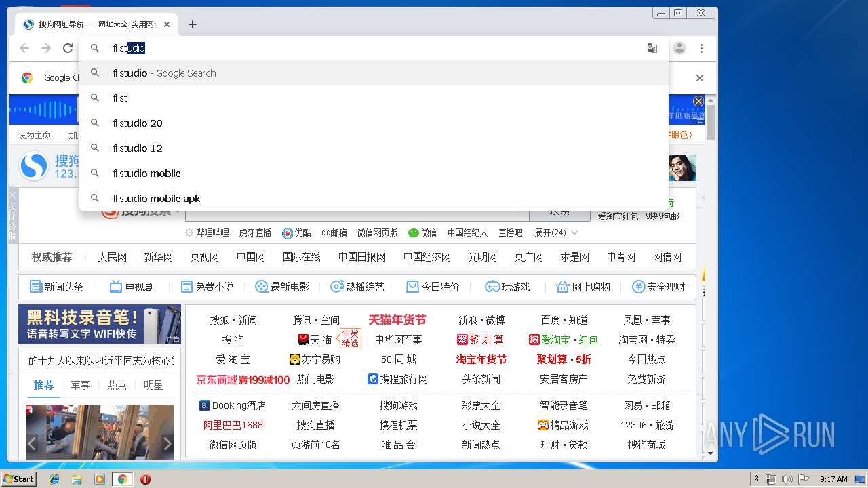
Task: Click the 9:17 AM clock
Action: coord(833,479)
